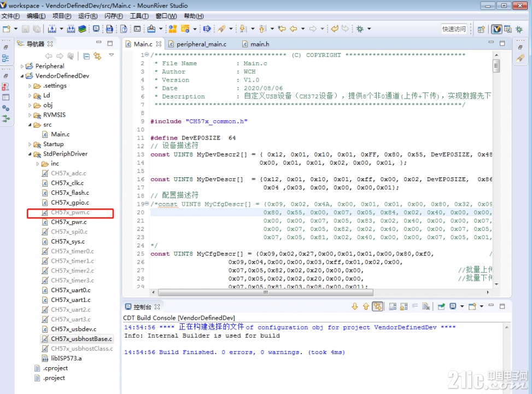The width and height of the screenshot is (532, 394).
Task: Click the help document icon with question mark
Action: coord(124,29)
